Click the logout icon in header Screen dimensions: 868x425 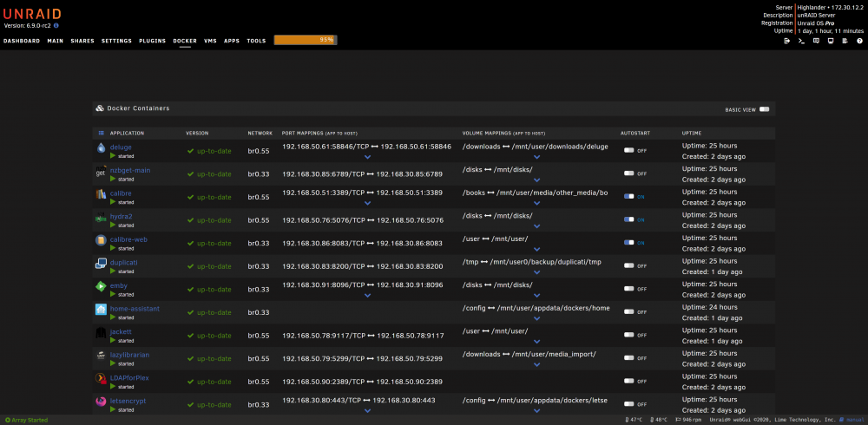tap(786, 41)
